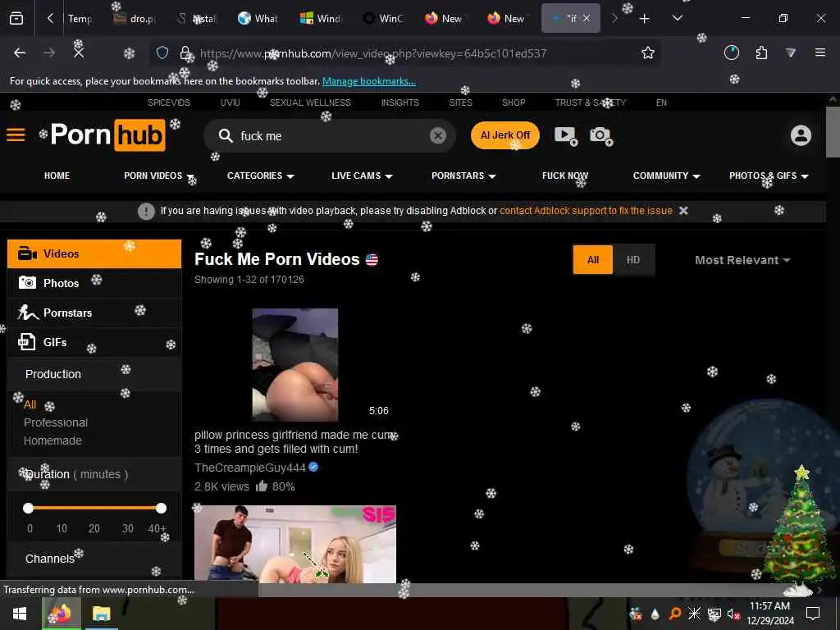The width and height of the screenshot is (840, 630).
Task: Click the browser address bar URL
Action: tap(373, 53)
